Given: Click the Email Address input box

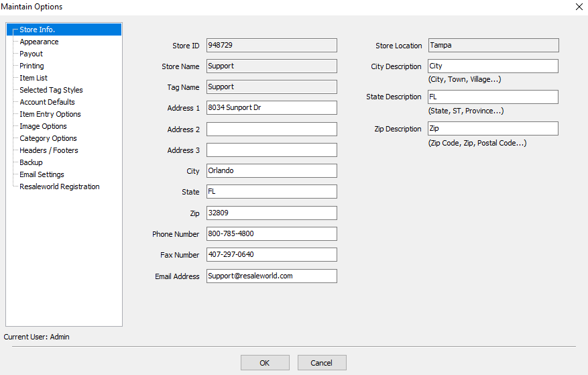Looking at the screenshot, I should [x=272, y=276].
